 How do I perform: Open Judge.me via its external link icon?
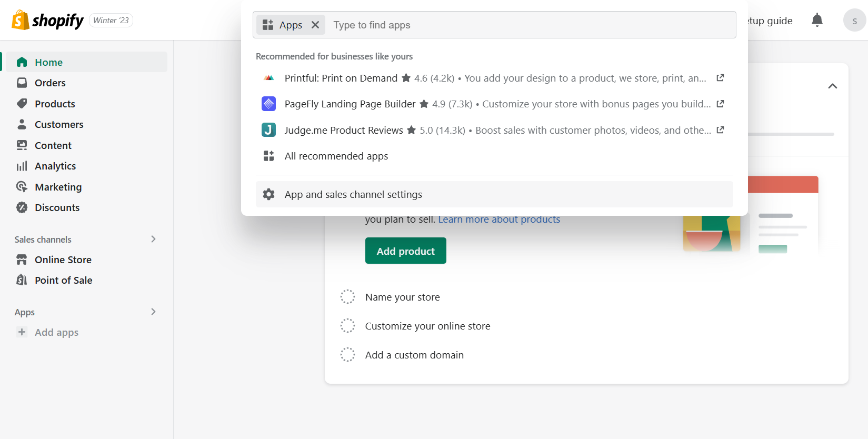point(720,129)
